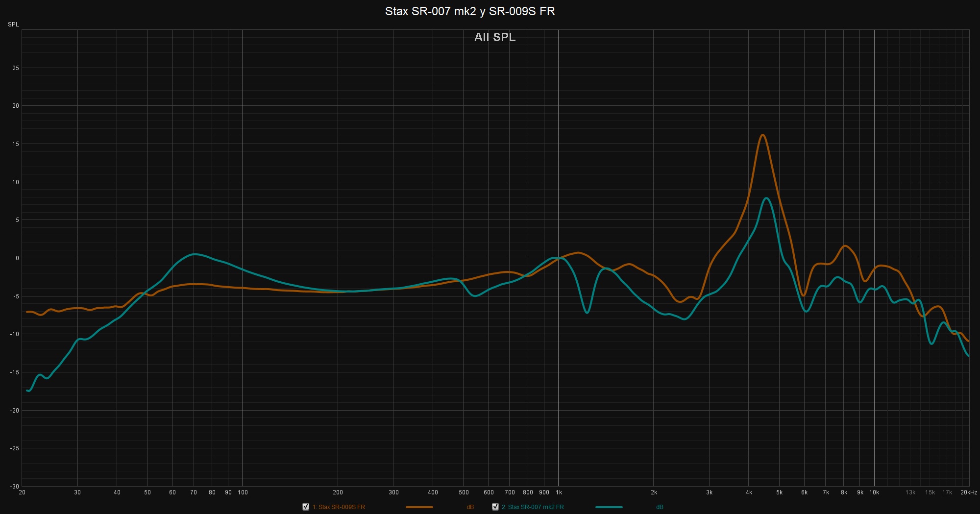Click the teal curve's peak near 4.5k

click(766, 198)
